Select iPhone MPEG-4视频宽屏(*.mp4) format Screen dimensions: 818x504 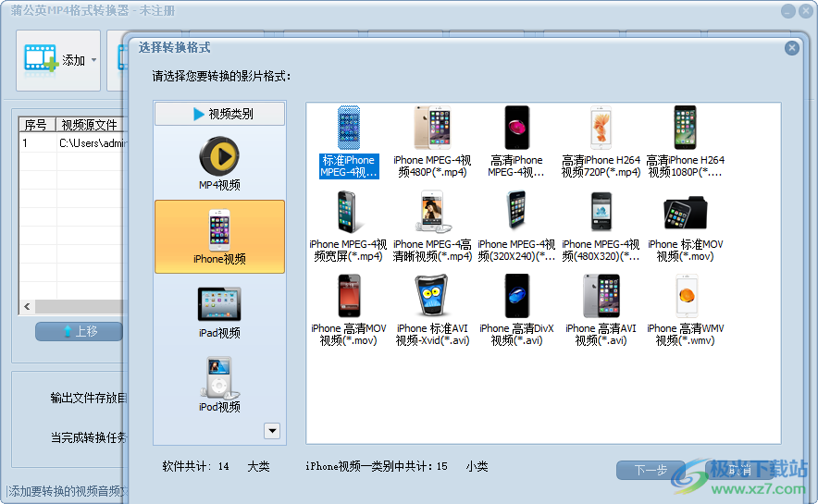pos(348,227)
